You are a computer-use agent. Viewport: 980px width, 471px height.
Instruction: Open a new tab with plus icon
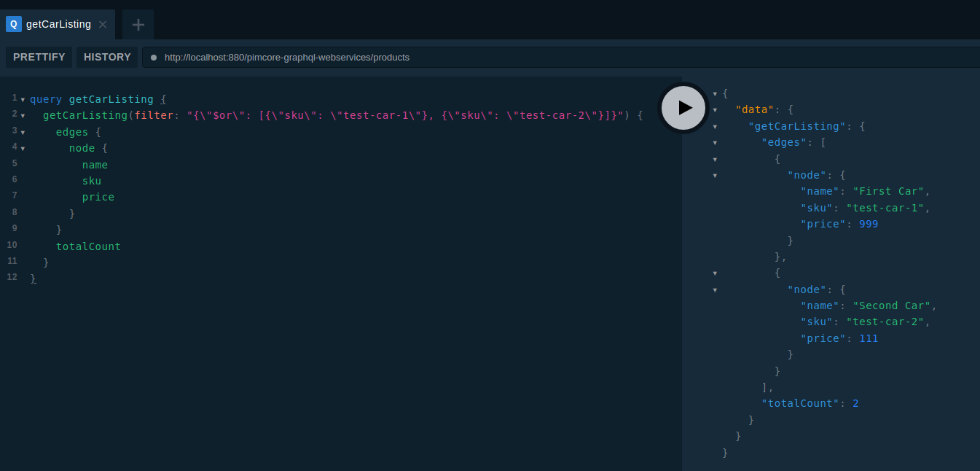tap(138, 25)
